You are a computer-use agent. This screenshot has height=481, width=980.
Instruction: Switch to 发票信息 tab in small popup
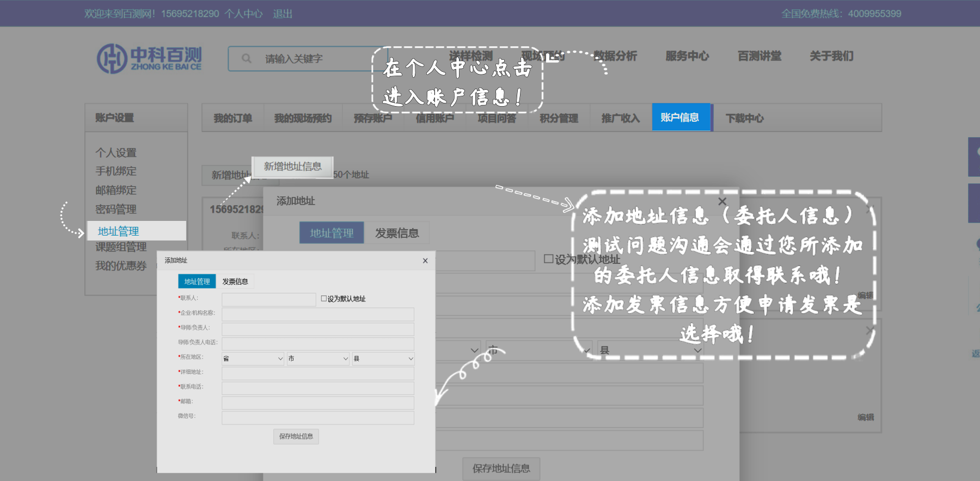(235, 281)
